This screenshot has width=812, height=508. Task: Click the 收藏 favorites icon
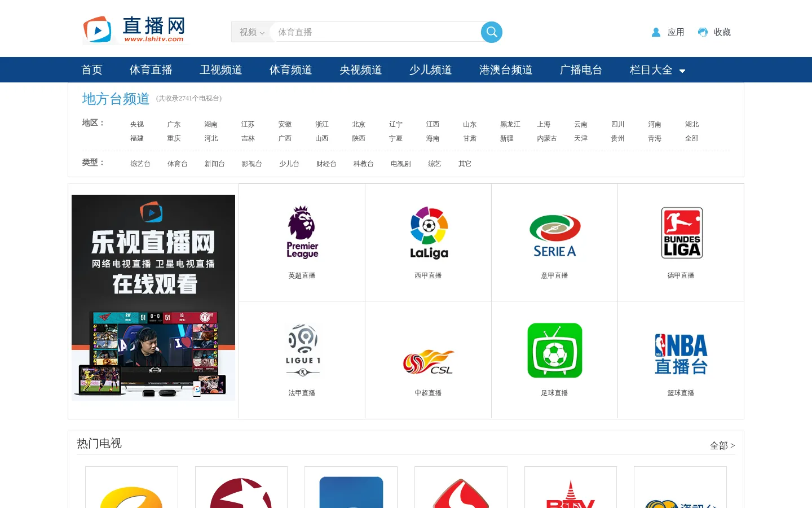pos(703,32)
